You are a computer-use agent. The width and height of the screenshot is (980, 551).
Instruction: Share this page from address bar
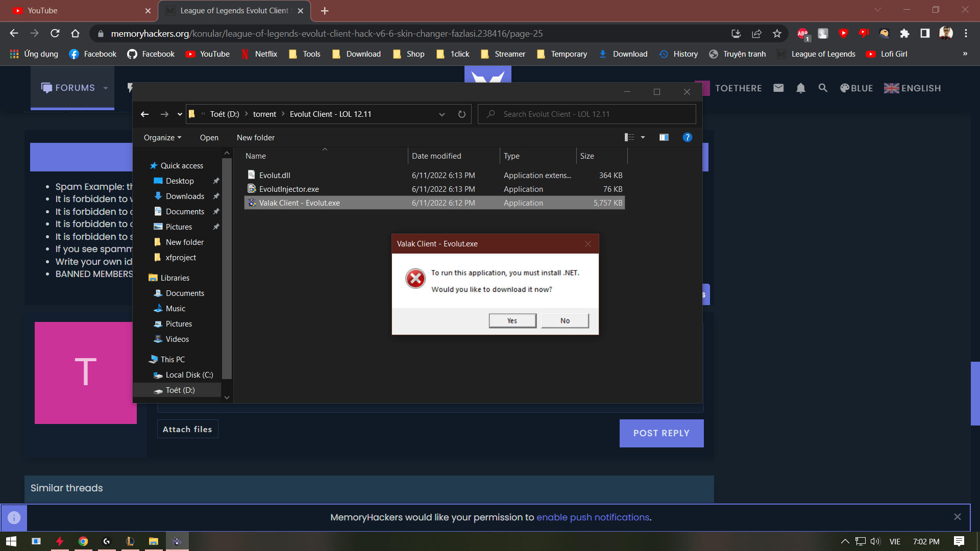[756, 34]
